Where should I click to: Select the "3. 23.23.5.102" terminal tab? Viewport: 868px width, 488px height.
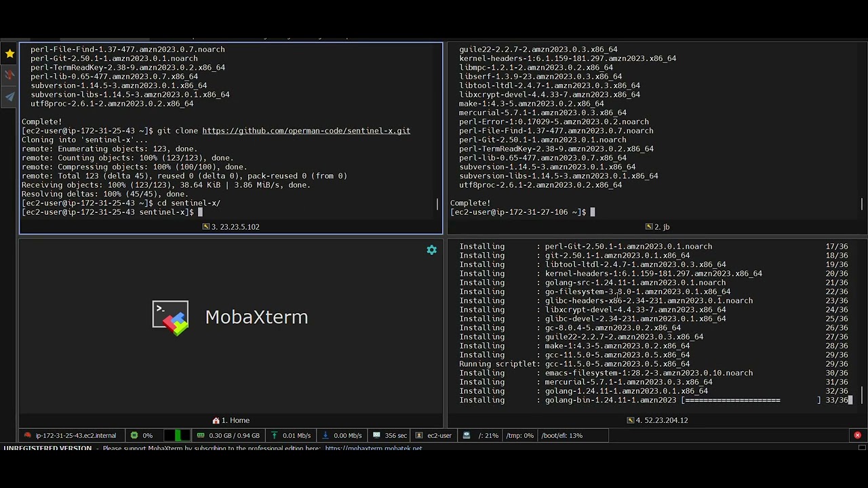(231, 227)
